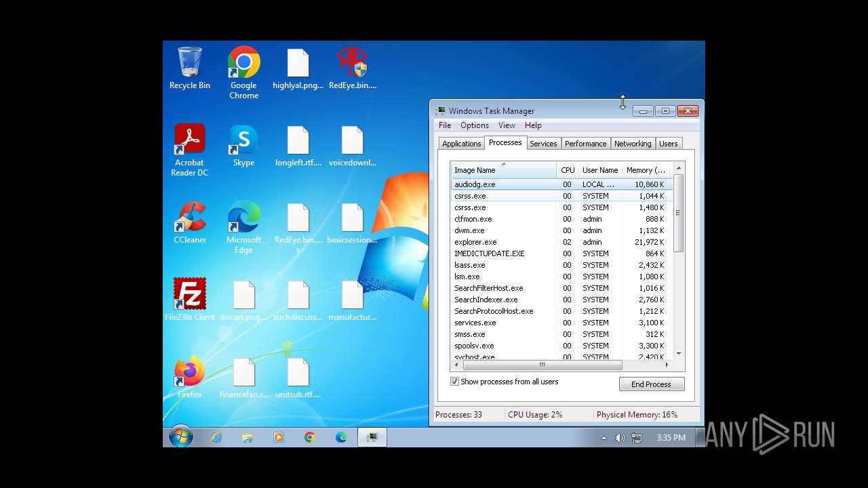This screenshot has height=488, width=868.
Task: Click the Chrome taskbar icon
Action: 310,437
